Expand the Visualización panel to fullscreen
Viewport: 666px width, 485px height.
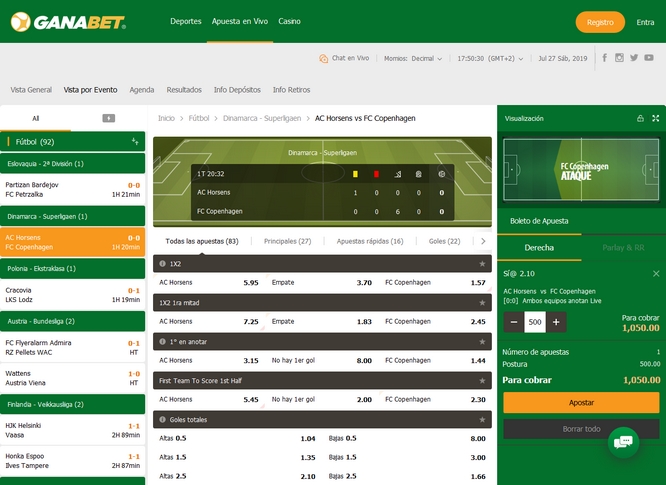[x=655, y=118]
